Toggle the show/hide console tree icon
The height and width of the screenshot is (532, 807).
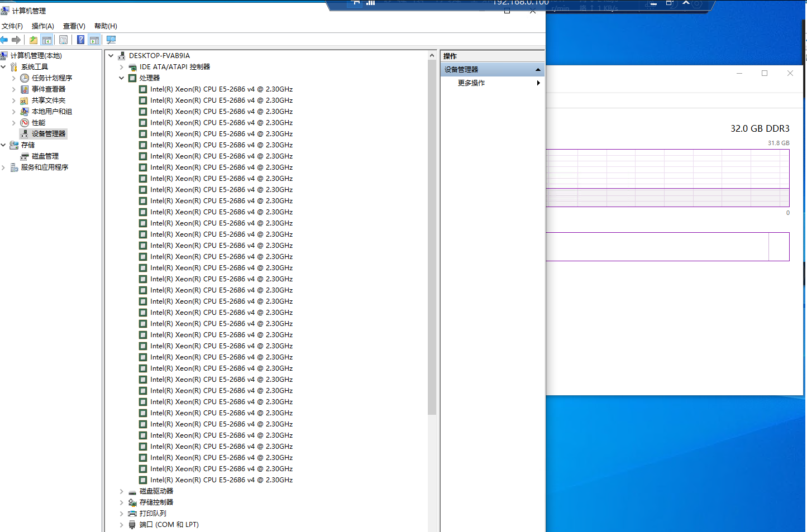[x=47, y=40]
